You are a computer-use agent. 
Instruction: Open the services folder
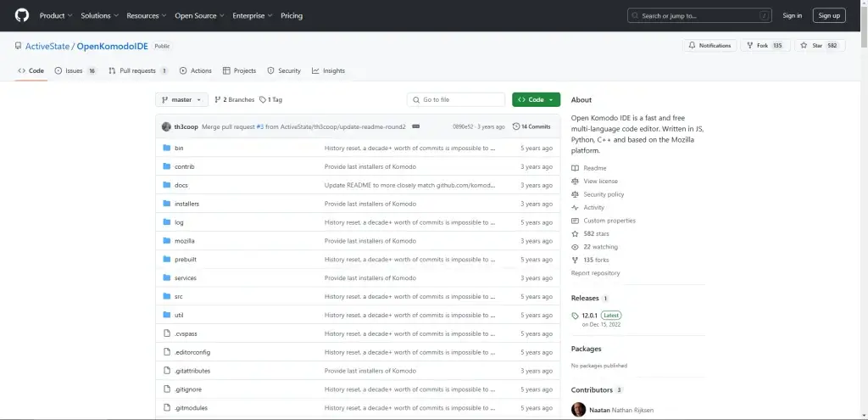pos(186,278)
